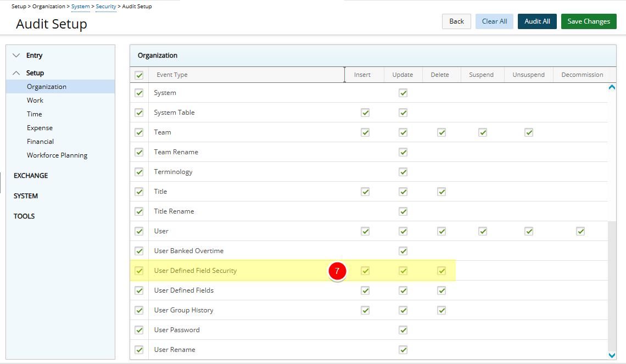Uncheck Decommission for User
626x364 pixels.
[x=580, y=231]
